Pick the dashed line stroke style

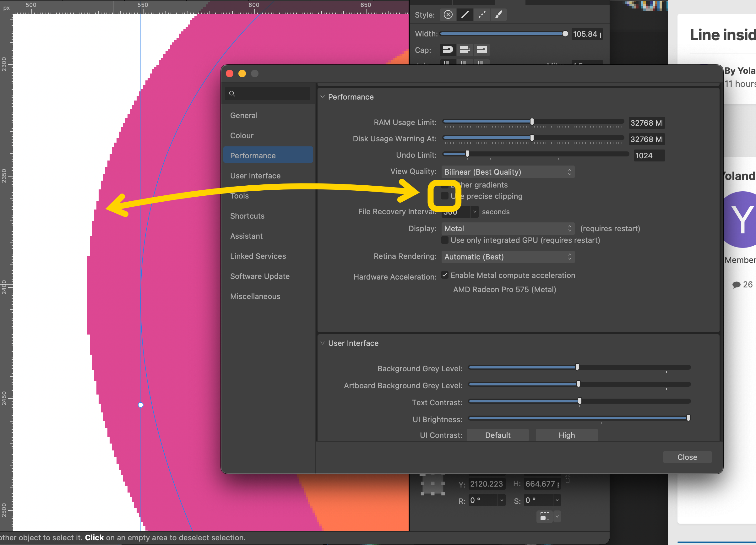[482, 15]
